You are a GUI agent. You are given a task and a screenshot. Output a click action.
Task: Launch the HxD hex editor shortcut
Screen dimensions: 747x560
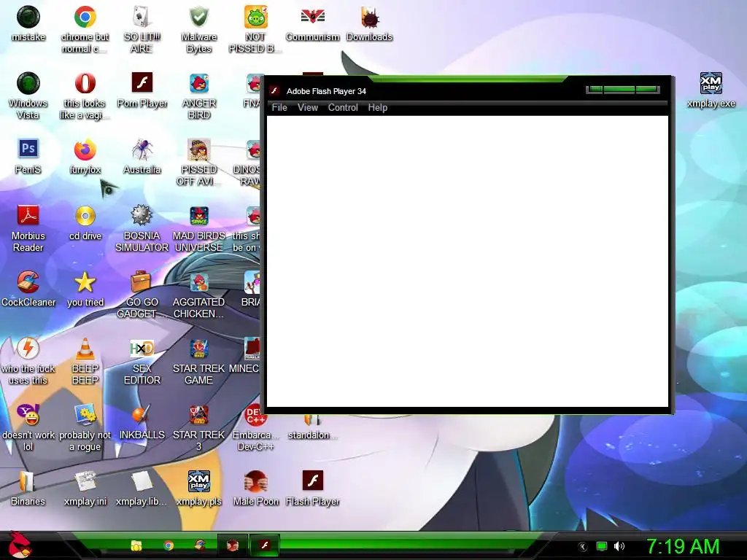click(142, 360)
